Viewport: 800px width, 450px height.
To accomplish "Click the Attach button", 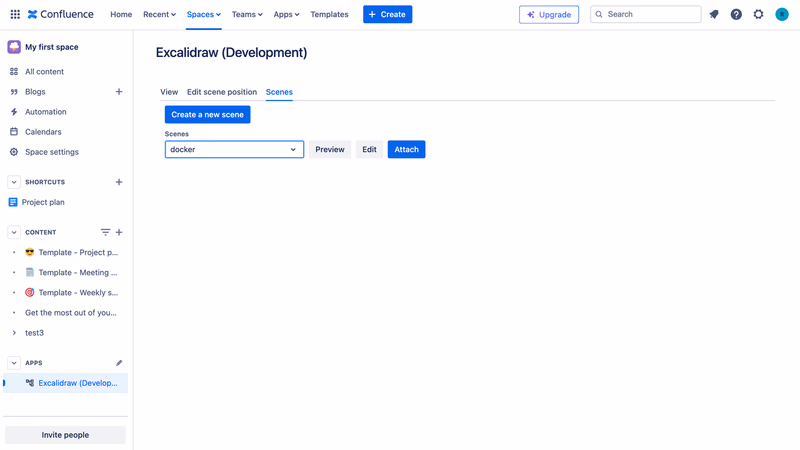I will click(x=406, y=149).
